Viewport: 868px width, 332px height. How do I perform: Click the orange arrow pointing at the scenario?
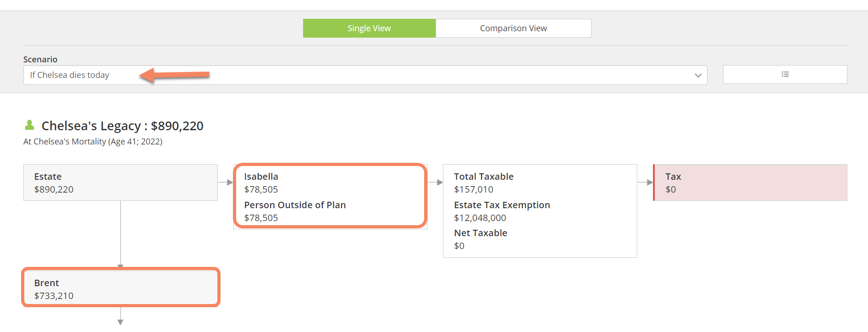[174, 75]
